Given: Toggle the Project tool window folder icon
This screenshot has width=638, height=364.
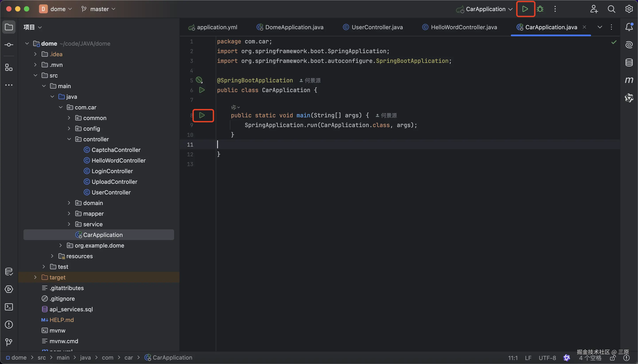Looking at the screenshot, I should (9, 27).
